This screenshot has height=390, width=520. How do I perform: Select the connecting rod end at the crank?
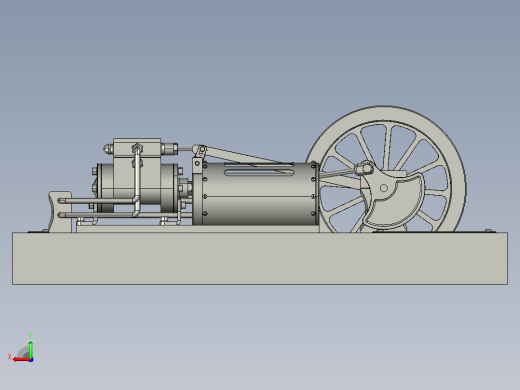364,168
